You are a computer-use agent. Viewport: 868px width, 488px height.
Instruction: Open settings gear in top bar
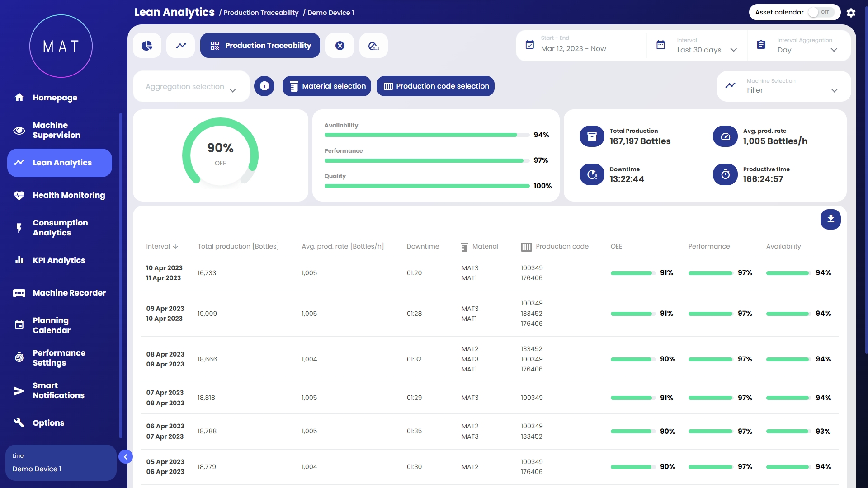coord(851,13)
